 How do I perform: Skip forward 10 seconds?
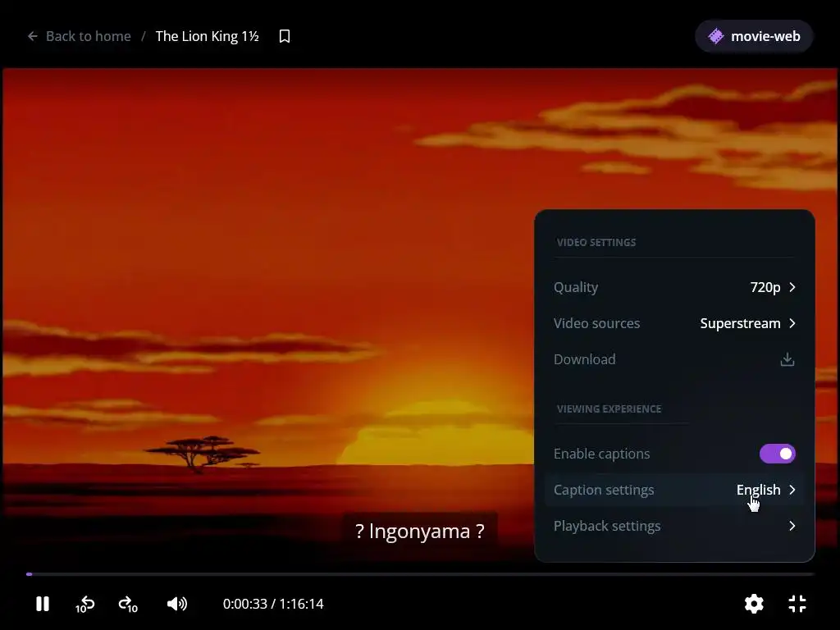[x=128, y=605]
